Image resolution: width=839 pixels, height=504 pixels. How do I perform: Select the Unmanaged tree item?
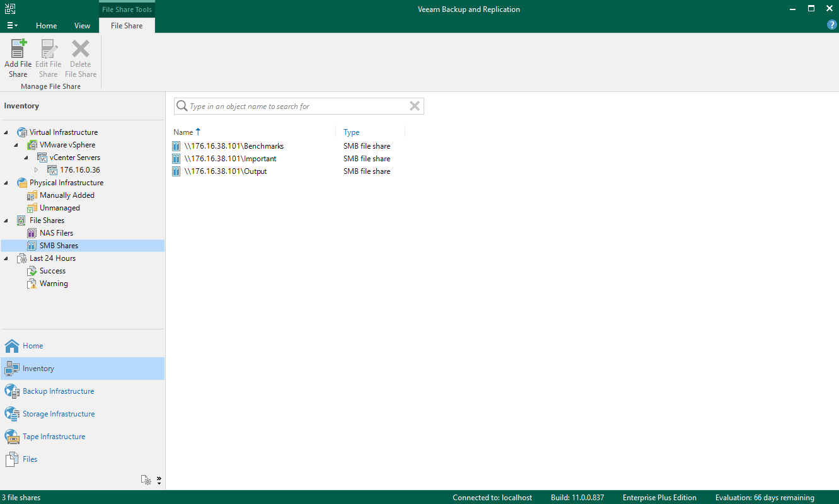tap(59, 208)
